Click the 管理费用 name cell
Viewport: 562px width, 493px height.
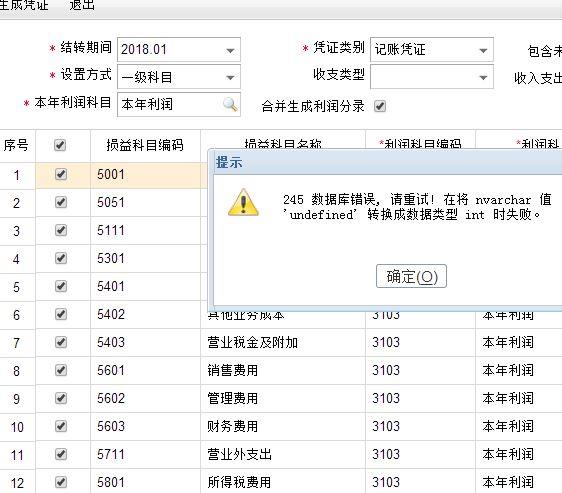pos(283,398)
